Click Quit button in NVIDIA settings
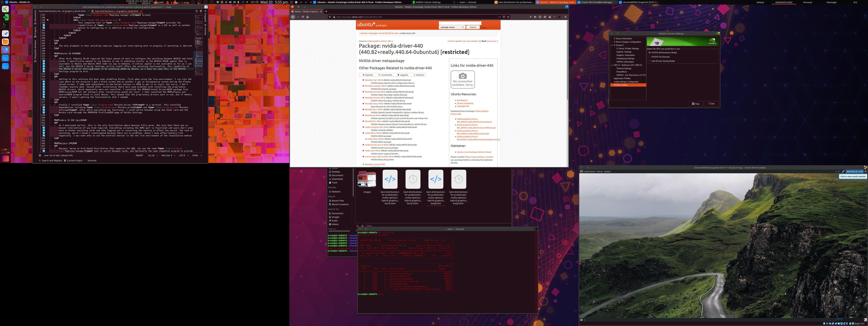The height and width of the screenshot is (326, 868). pos(711,104)
